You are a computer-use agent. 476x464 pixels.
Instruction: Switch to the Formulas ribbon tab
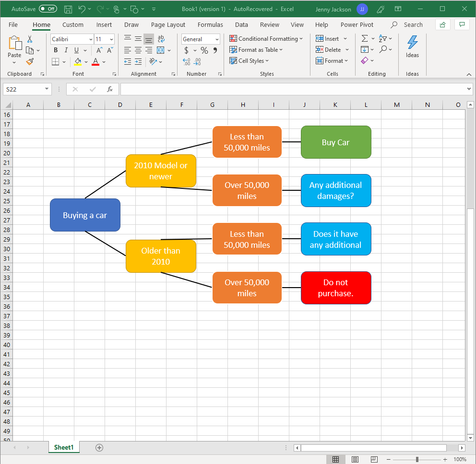point(210,24)
